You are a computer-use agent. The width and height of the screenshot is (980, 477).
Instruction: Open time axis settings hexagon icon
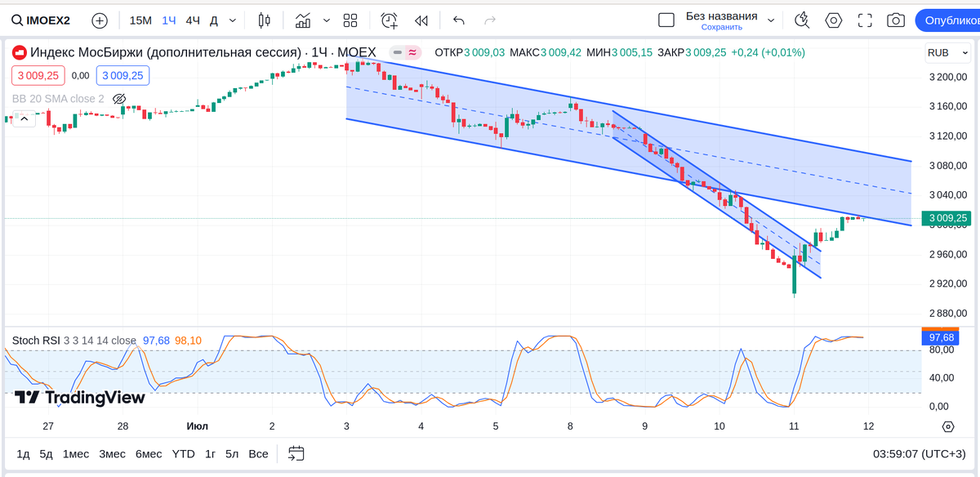coord(948,426)
